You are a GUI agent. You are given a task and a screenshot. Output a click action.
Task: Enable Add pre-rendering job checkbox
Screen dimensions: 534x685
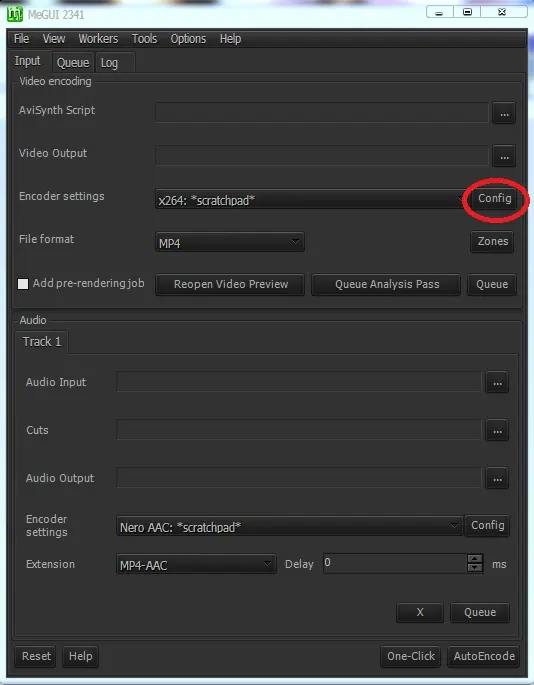pyautogui.click(x=23, y=284)
